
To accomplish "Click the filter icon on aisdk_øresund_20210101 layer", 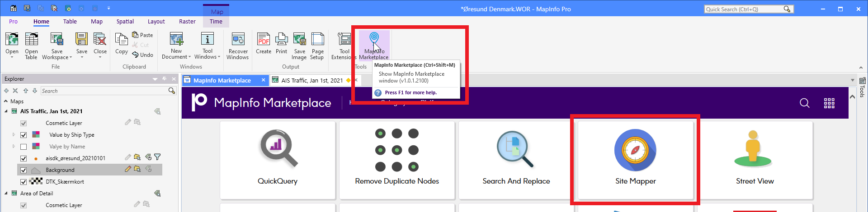I will [x=157, y=157].
